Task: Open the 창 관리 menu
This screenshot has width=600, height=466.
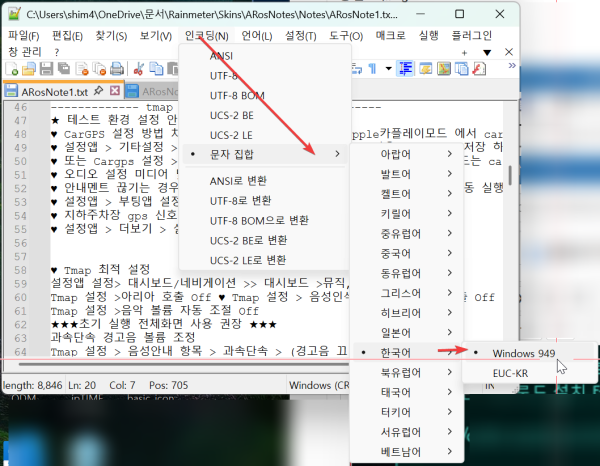Action: 24,52
